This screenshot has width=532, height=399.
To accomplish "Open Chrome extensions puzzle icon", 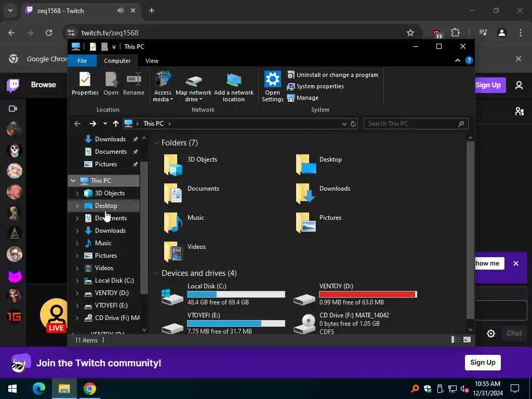I will [455, 33].
